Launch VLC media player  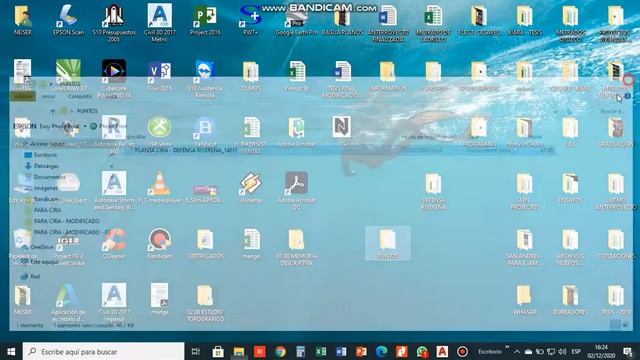click(x=160, y=188)
